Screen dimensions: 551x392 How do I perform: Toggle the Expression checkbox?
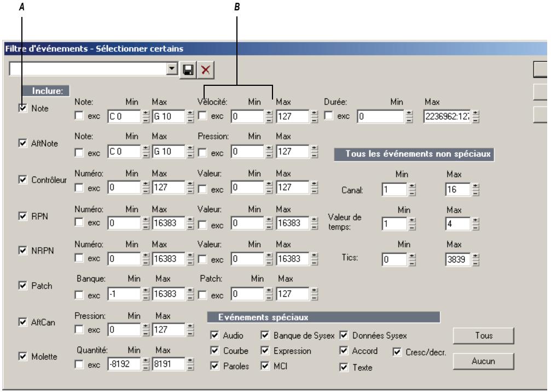pyautogui.click(x=265, y=350)
